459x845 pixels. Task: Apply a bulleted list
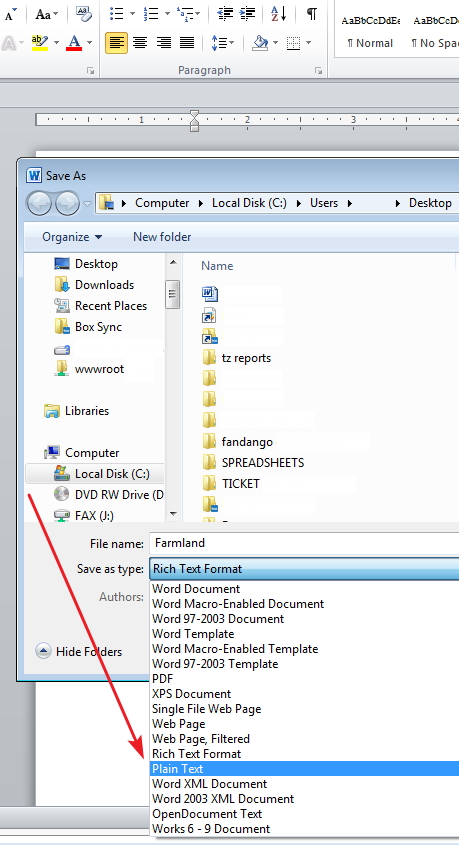coord(116,14)
